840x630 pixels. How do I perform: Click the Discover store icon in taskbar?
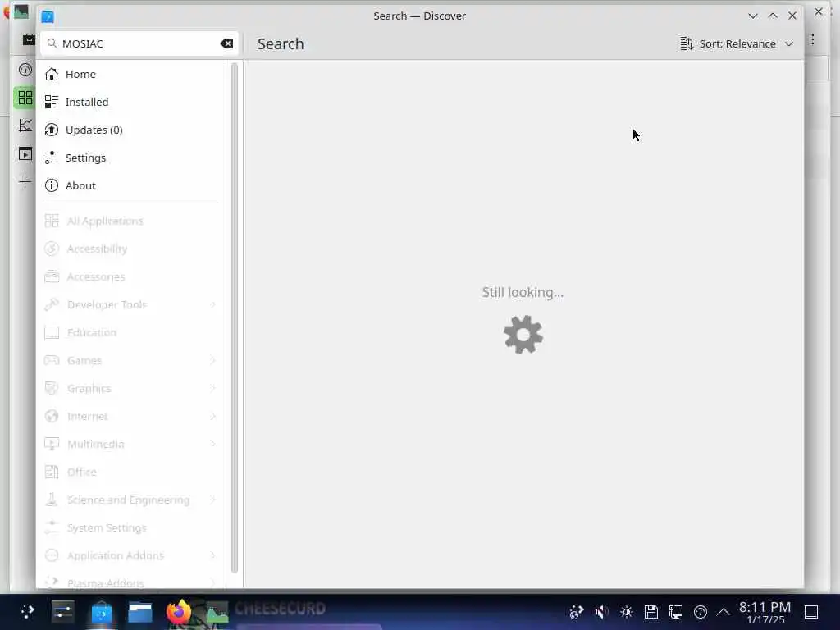101,611
